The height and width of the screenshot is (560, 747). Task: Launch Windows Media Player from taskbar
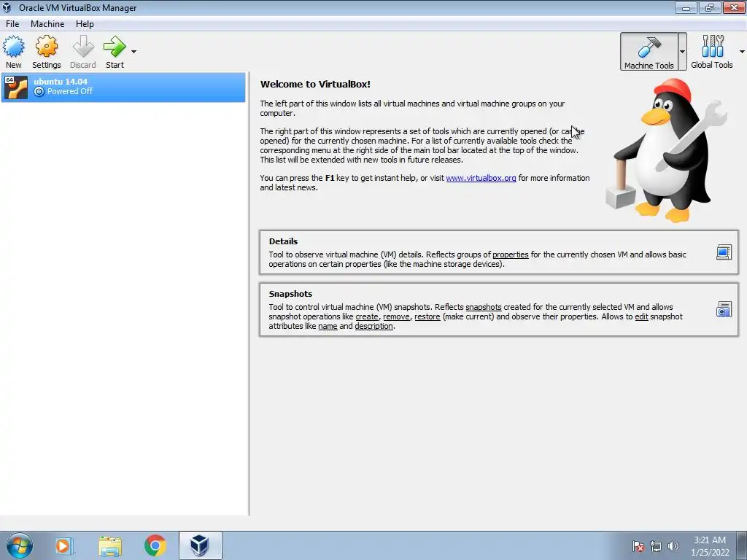pos(63,545)
